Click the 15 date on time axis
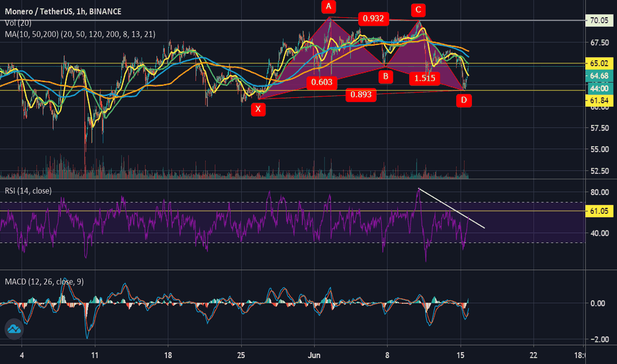This screenshot has width=617, height=364. 460,355
